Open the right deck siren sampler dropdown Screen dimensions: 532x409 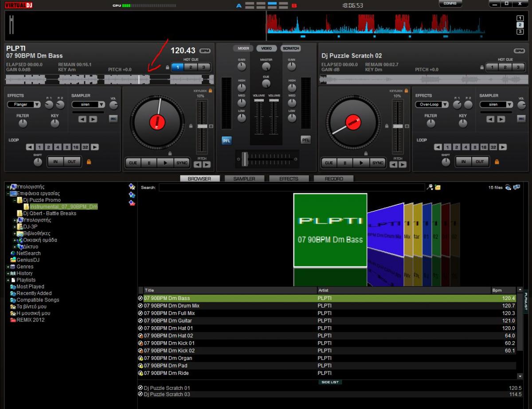pos(510,105)
